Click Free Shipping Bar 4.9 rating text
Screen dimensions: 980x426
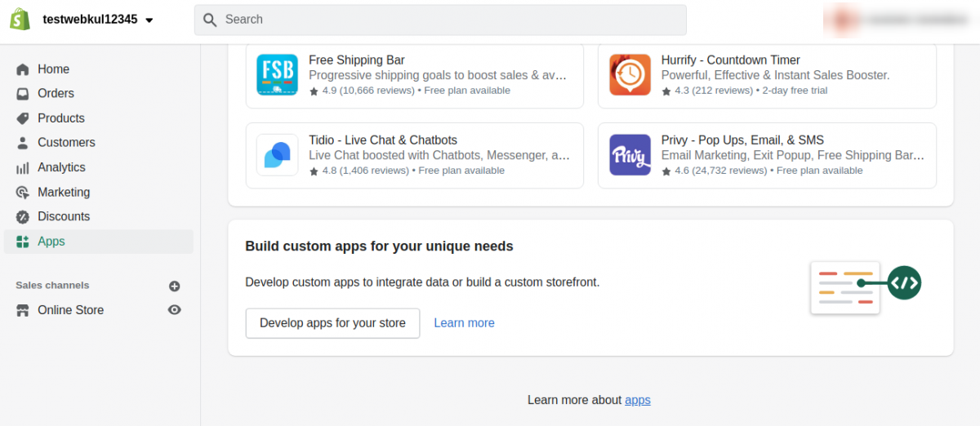368,91
